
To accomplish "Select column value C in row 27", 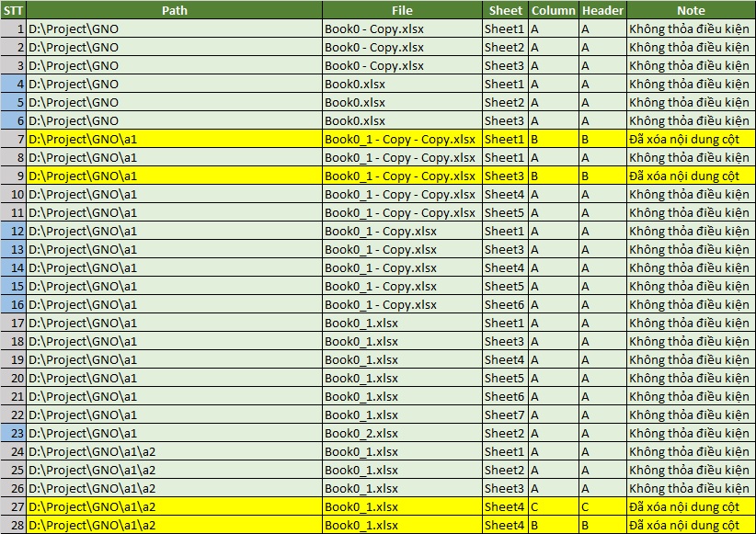I will point(554,506).
